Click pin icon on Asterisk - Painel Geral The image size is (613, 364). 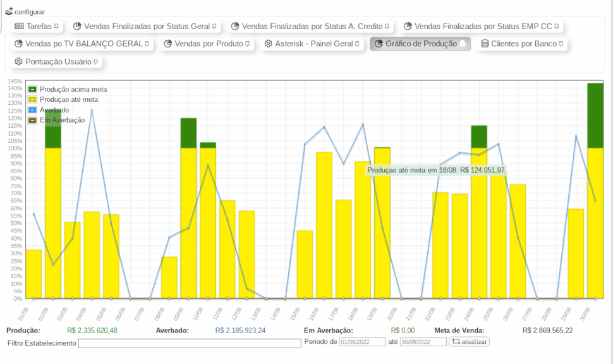click(x=357, y=44)
